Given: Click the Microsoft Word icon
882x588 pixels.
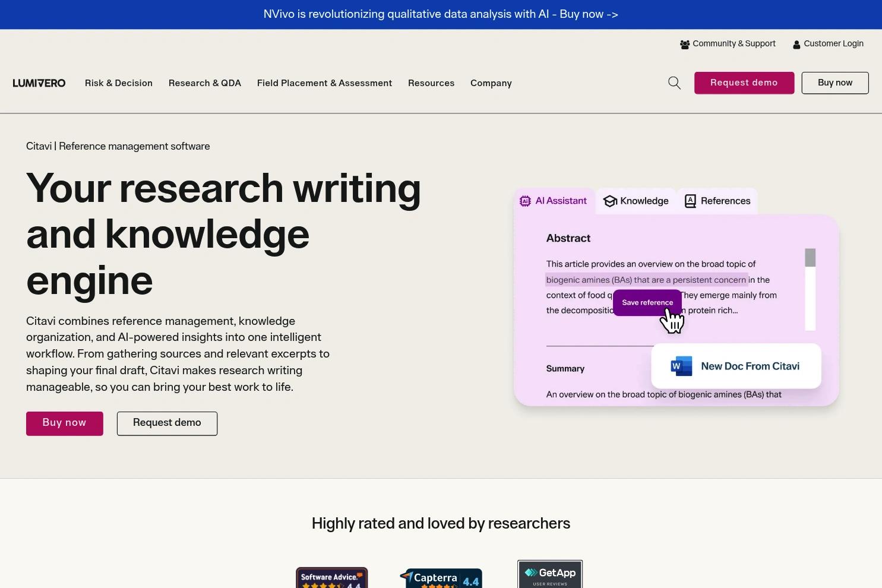Looking at the screenshot, I should pyautogui.click(x=681, y=366).
